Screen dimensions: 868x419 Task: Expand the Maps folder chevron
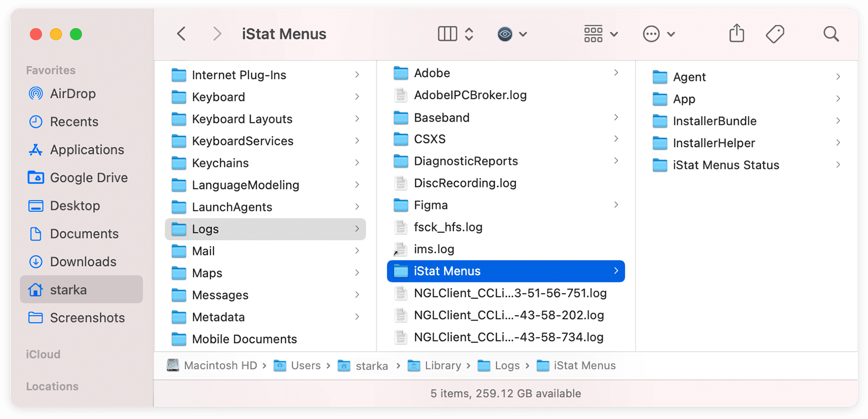357,273
